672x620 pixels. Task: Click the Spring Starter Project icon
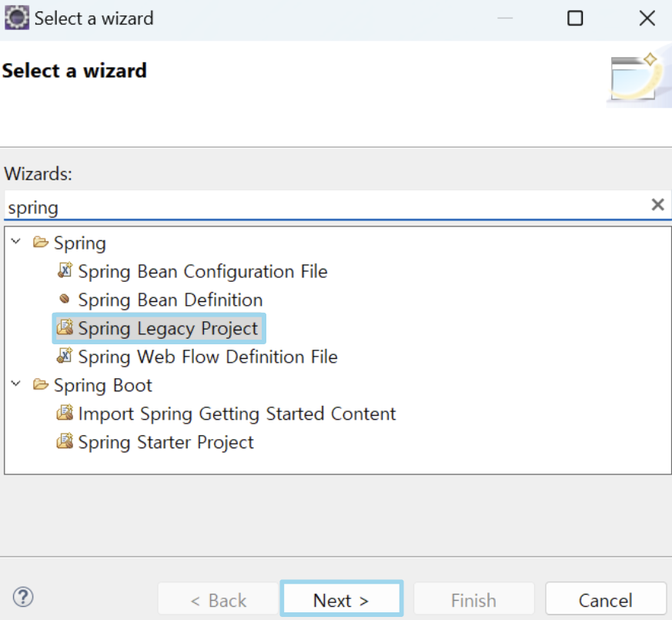65,441
